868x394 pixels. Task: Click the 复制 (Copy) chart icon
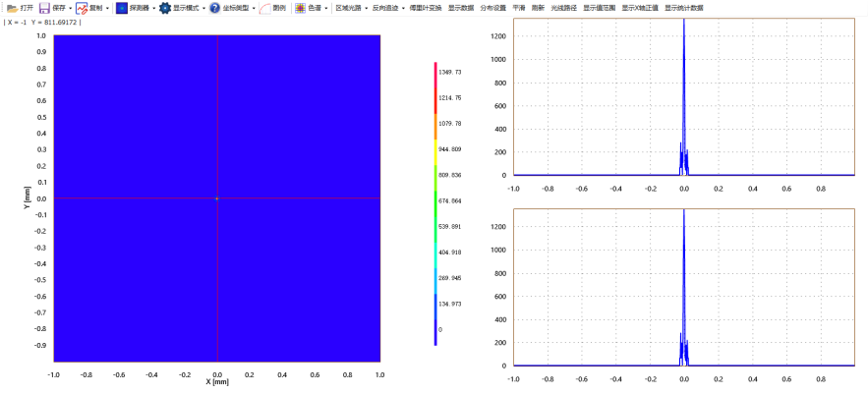click(x=82, y=7)
